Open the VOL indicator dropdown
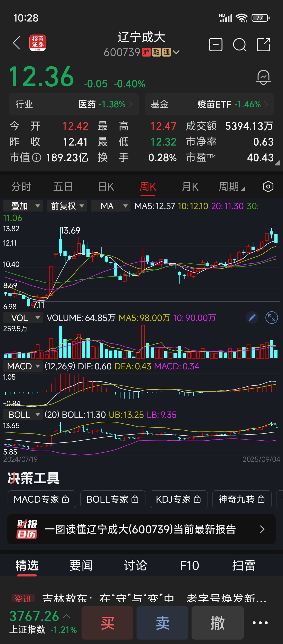Viewport: 283px width, 644px height. (23, 318)
